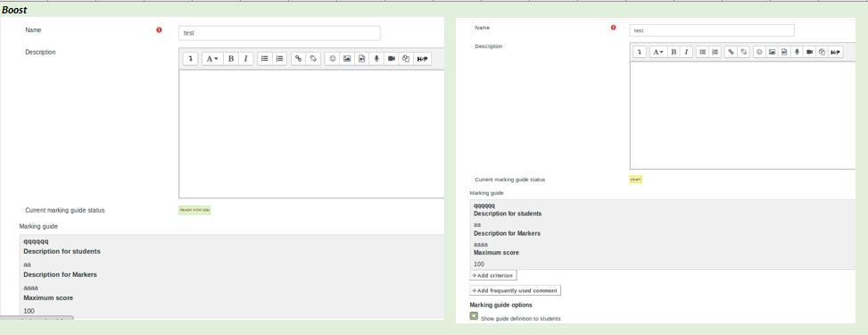Click Description text area in left form

[x=311, y=134]
